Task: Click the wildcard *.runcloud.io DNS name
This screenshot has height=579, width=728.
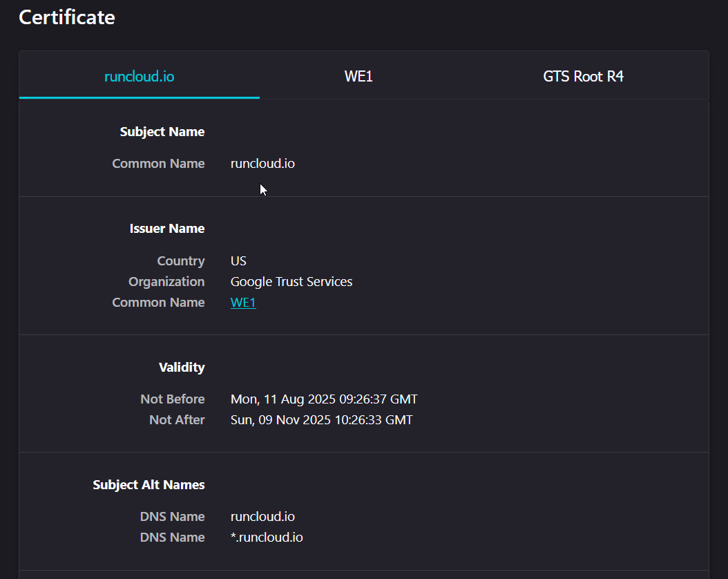Action: pyautogui.click(x=267, y=538)
